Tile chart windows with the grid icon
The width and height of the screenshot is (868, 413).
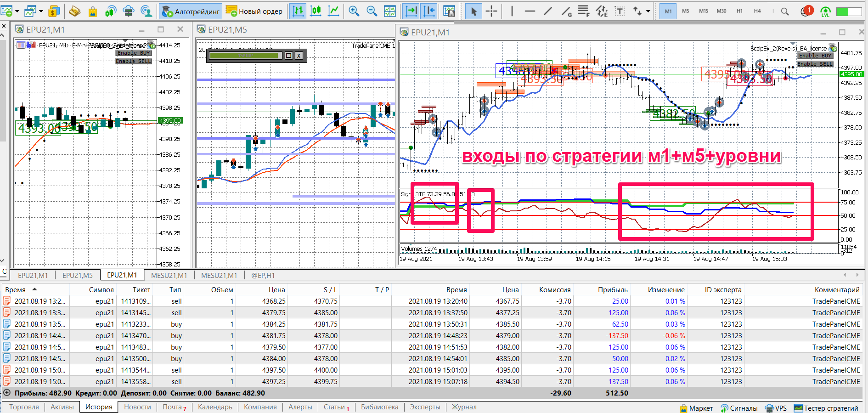pos(390,11)
